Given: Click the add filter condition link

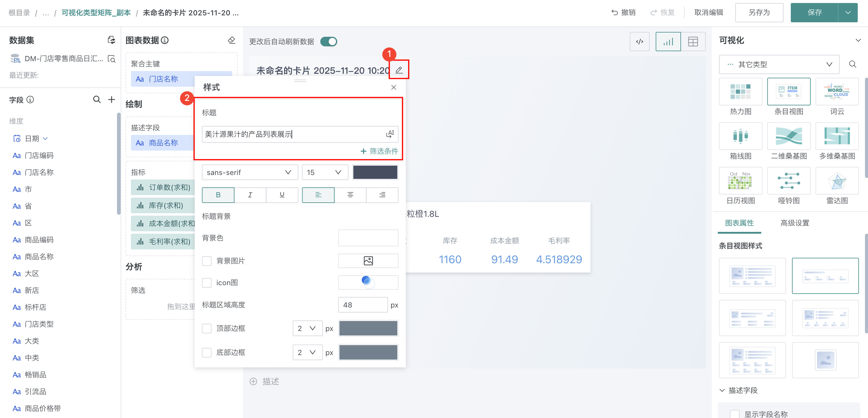Looking at the screenshot, I should point(379,151).
